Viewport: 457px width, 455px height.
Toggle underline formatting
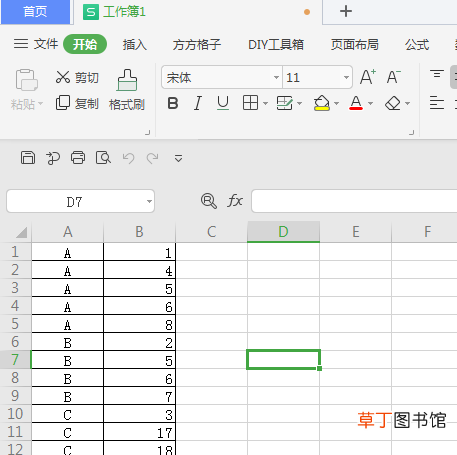pos(223,103)
